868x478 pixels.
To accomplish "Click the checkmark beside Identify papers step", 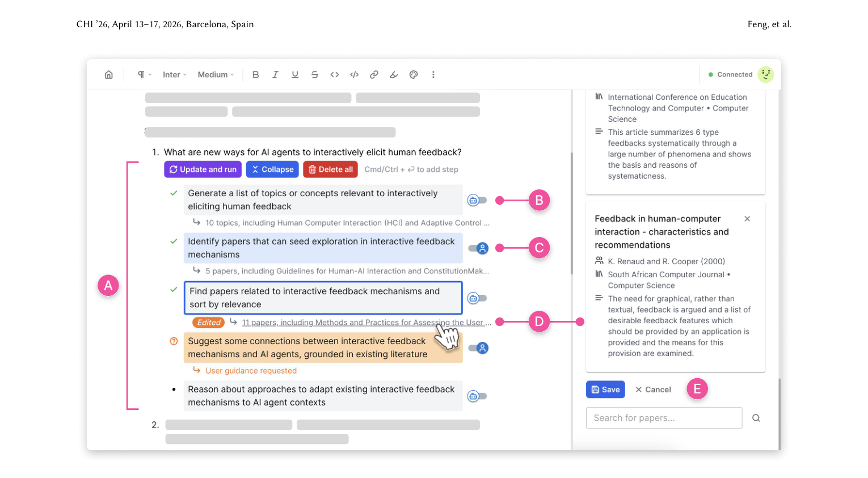I will coord(174,241).
